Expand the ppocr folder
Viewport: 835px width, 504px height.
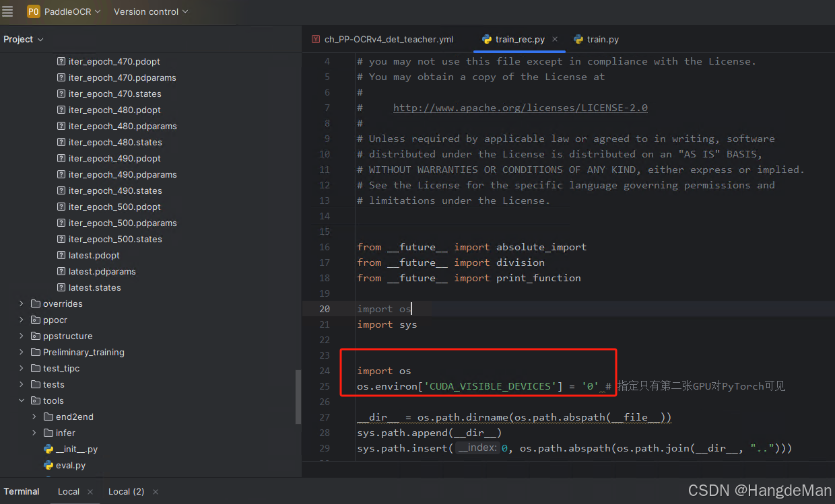[21, 320]
